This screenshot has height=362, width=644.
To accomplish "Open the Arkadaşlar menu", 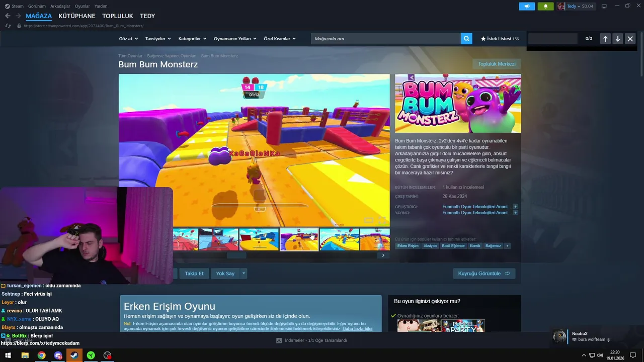I will click(x=60, y=6).
